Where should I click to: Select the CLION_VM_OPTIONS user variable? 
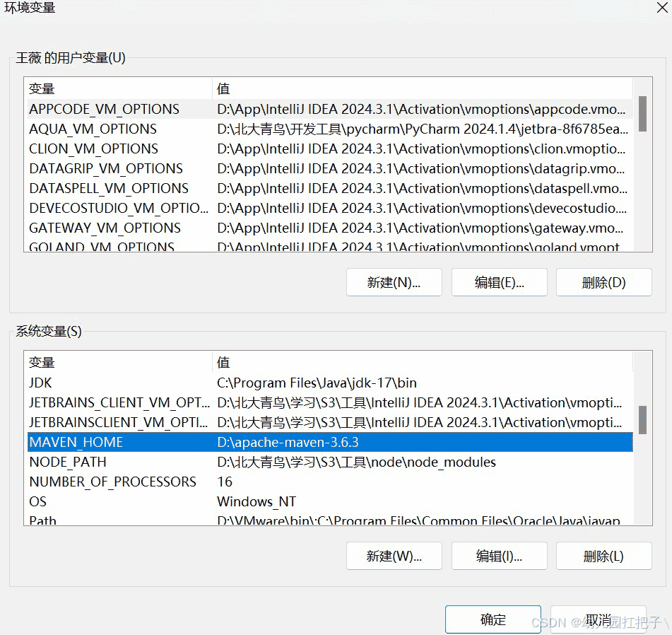coord(106,149)
